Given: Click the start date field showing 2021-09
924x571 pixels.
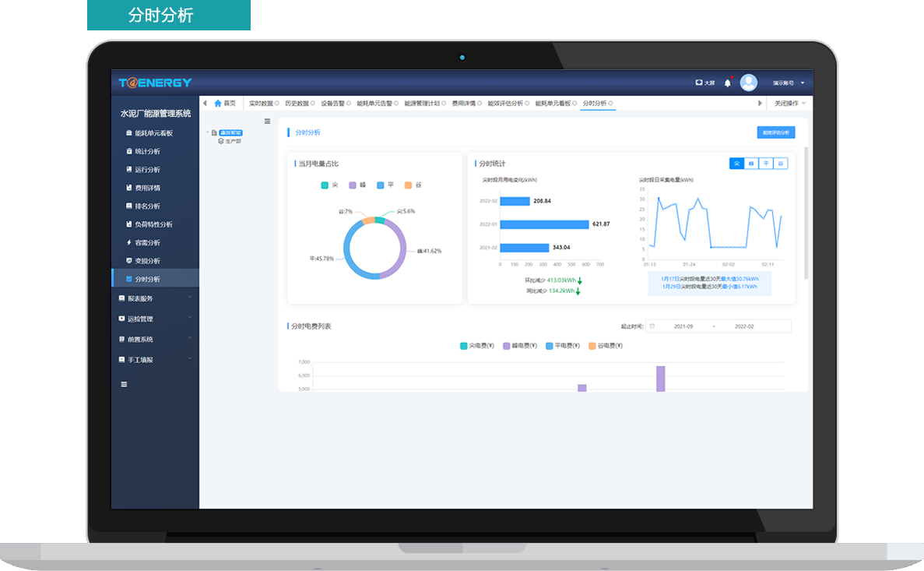Looking at the screenshot, I should (x=683, y=326).
